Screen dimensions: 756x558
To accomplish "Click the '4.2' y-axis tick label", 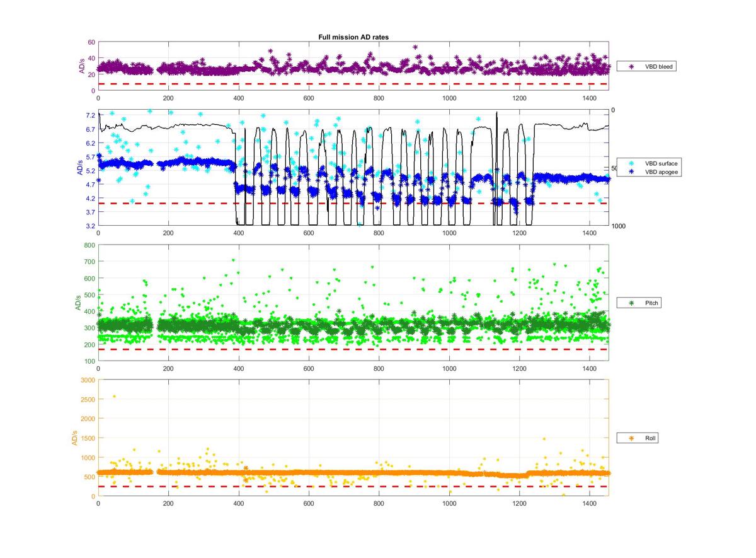I will pyautogui.click(x=89, y=198).
